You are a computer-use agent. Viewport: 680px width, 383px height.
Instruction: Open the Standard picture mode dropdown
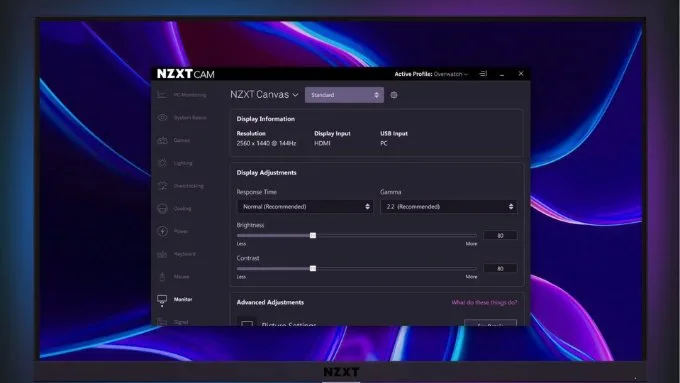tap(344, 95)
